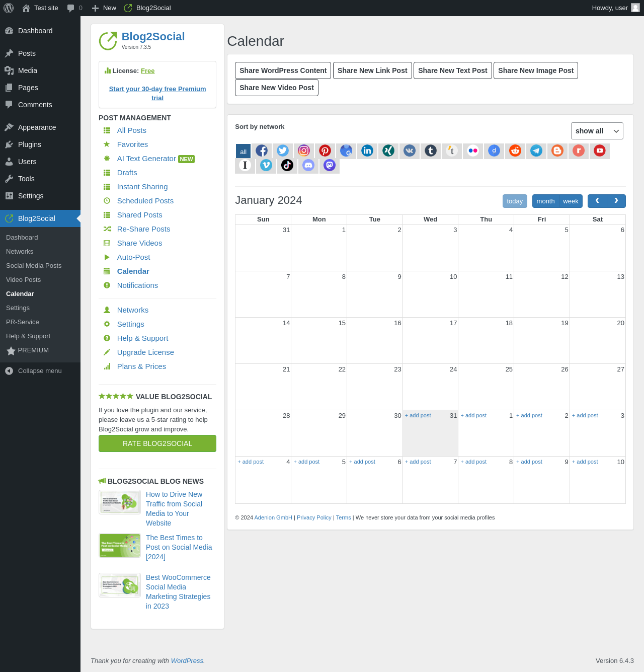Click the Free license link
This screenshot has width=644, height=672.
coord(147,71)
